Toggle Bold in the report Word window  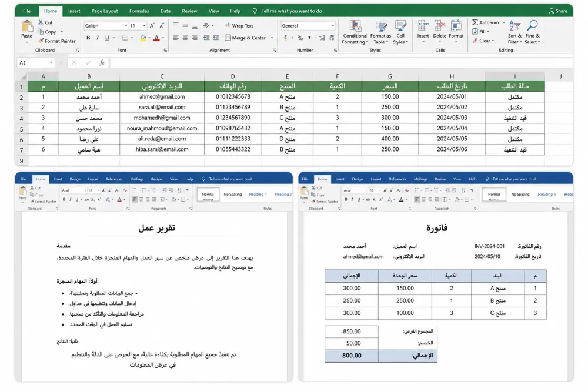pyautogui.click(x=64, y=199)
